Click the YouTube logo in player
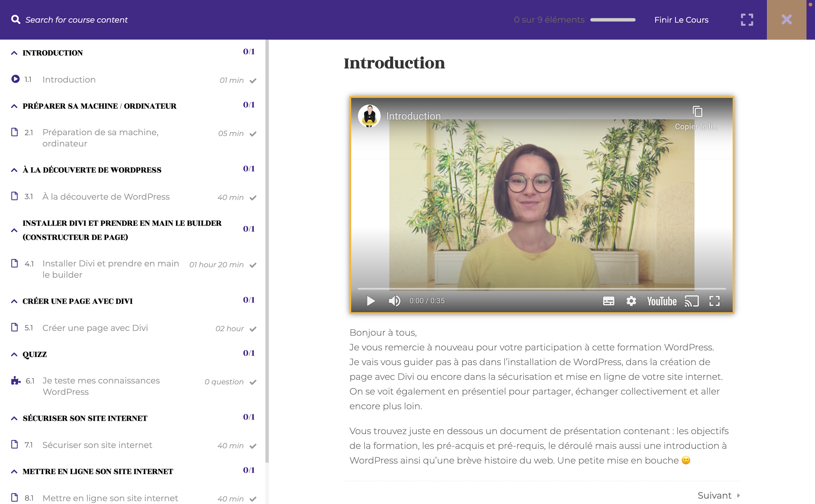Screen dimensions: 815x504 click(x=662, y=301)
